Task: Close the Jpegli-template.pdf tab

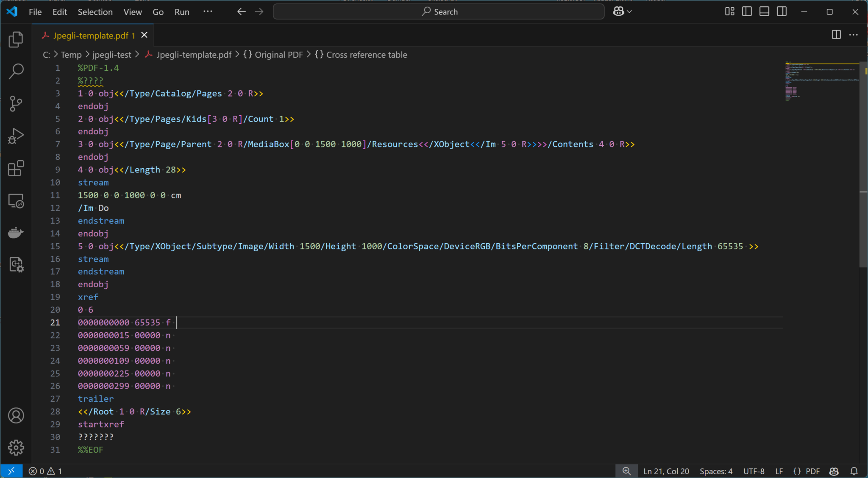Action: pyautogui.click(x=145, y=35)
